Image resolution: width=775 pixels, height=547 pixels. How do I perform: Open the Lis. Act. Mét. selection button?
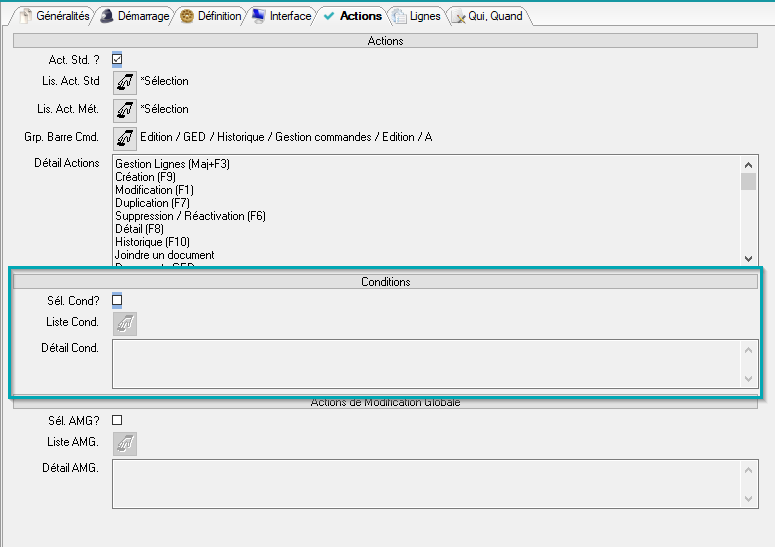click(x=124, y=110)
